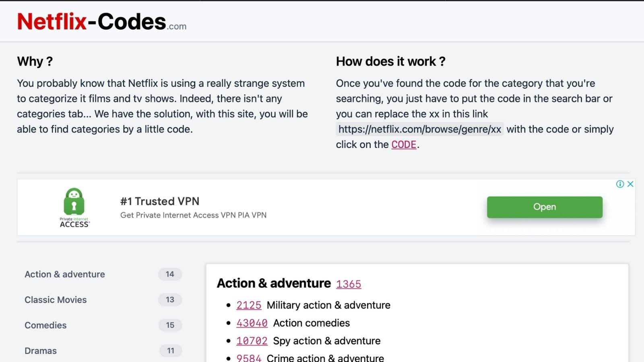Click the 13 count badge for Classic Movies

click(x=170, y=300)
